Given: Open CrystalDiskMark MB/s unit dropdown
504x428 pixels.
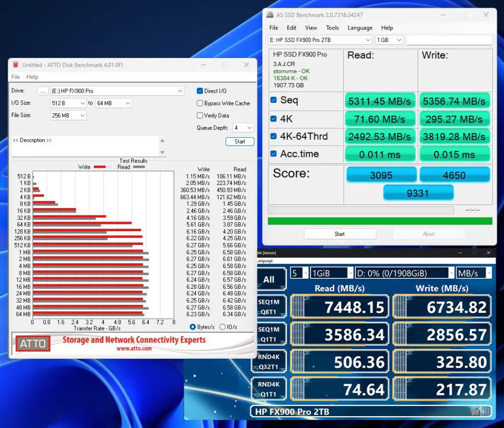Looking at the screenshot, I should pos(474,273).
